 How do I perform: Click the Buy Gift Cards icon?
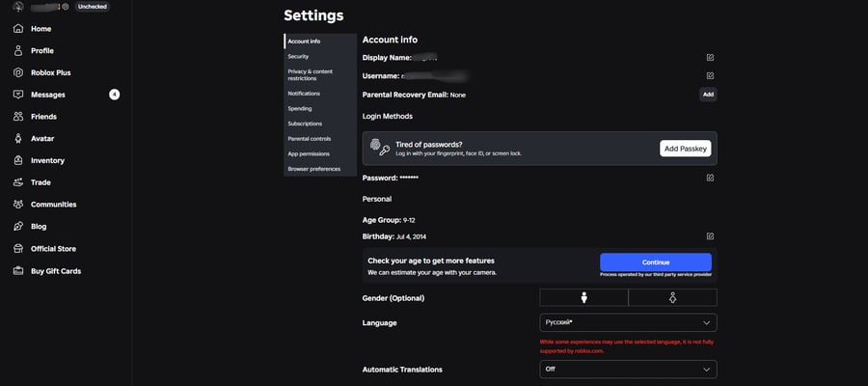tap(18, 271)
